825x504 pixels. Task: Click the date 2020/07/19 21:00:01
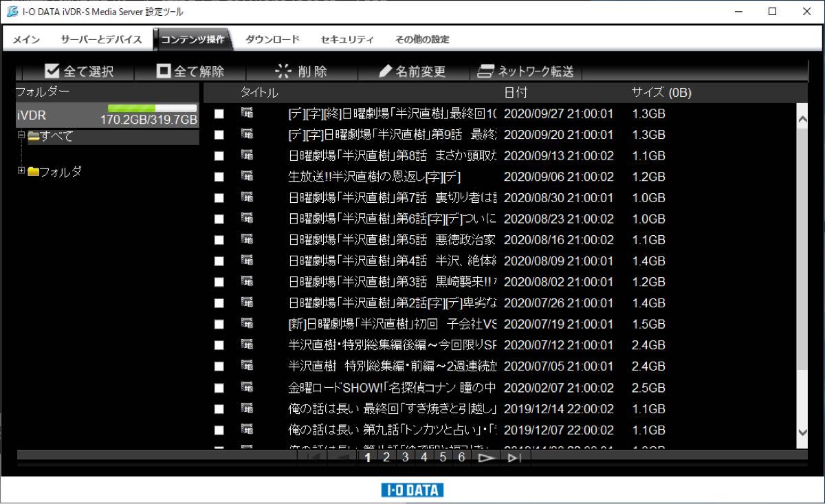click(559, 324)
